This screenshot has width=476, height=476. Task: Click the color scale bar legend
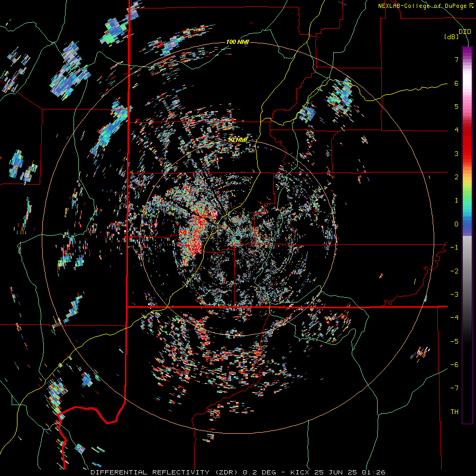[467, 235]
